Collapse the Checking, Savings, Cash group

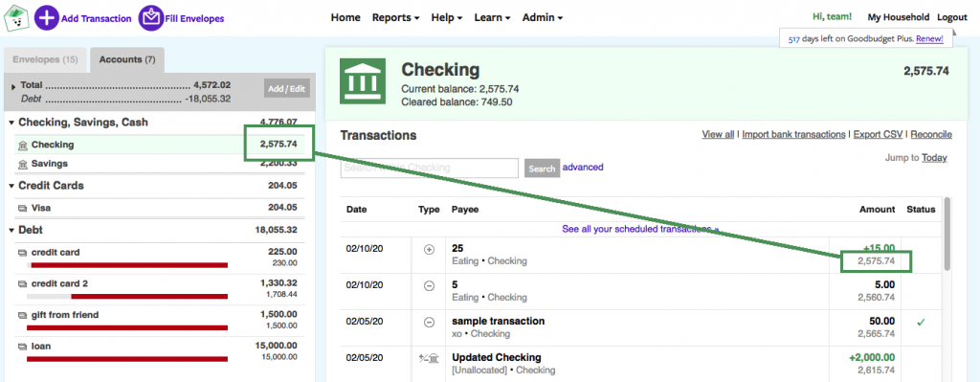click(11, 123)
